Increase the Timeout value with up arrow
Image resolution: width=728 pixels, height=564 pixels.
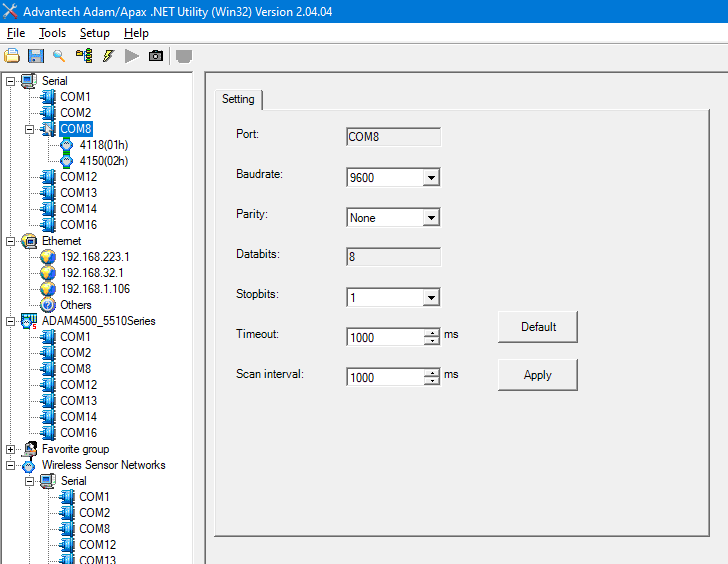(432, 333)
